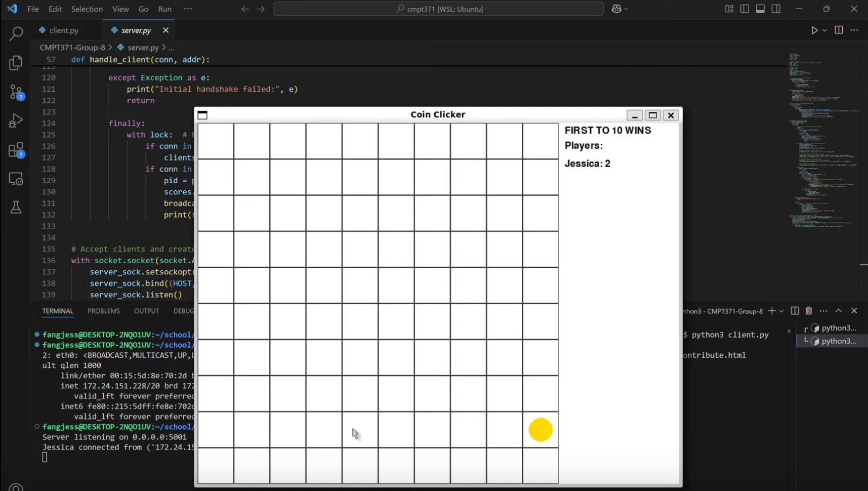Click the yellow coin in the grid

[x=541, y=430]
